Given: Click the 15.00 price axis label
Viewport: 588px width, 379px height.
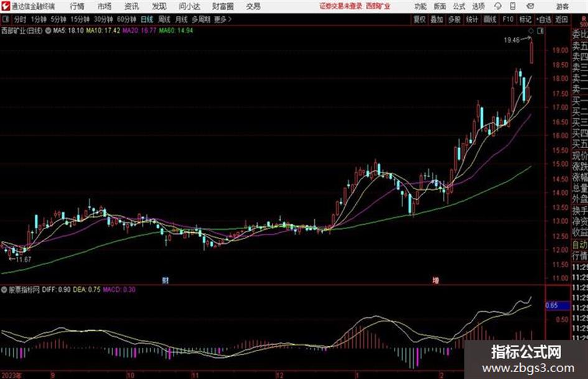Looking at the screenshot, I should (x=560, y=164).
